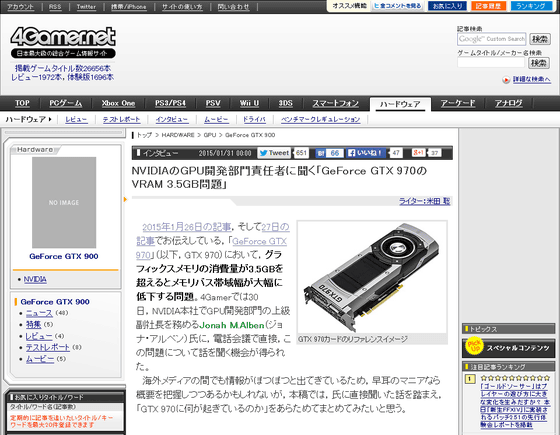Switch to the Xbox One tab
This screenshot has width=560, height=435.
(x=118, y=103)
